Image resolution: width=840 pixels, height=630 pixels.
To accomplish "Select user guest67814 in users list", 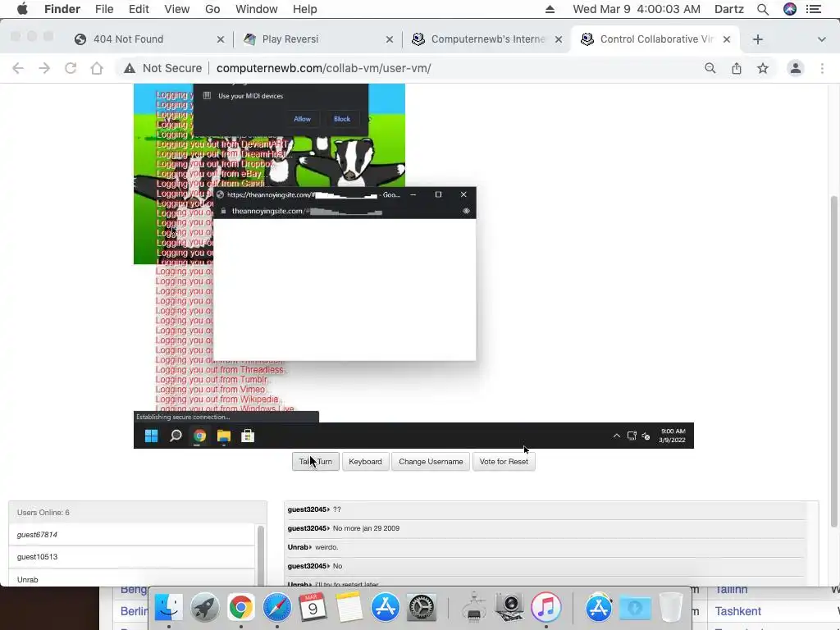I will tap(132, 535).
